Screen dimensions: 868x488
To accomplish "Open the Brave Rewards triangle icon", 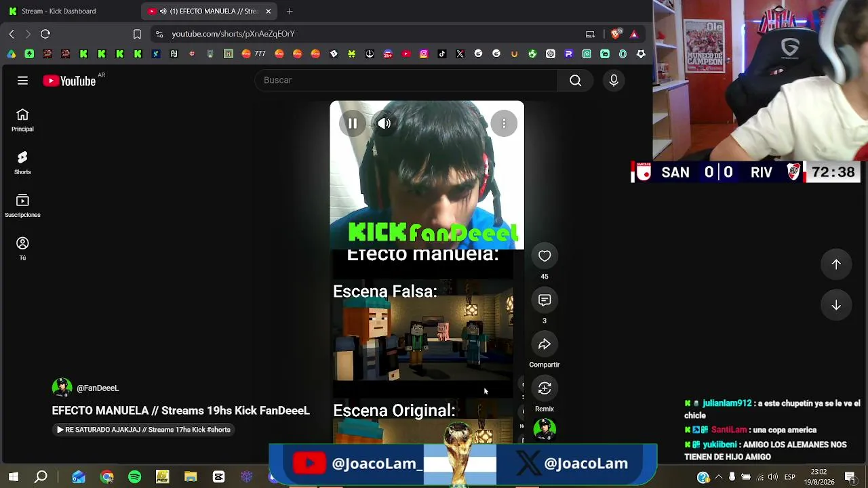I will tap(634, 34).
